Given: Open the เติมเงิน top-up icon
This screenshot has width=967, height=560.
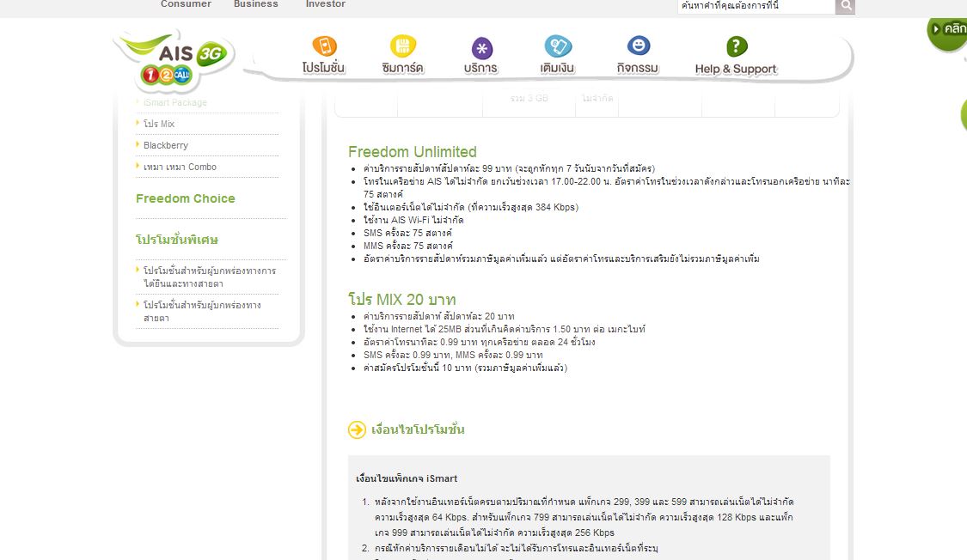Looking at the screenshot, I should pyautogui.click(x=558, y=46).
